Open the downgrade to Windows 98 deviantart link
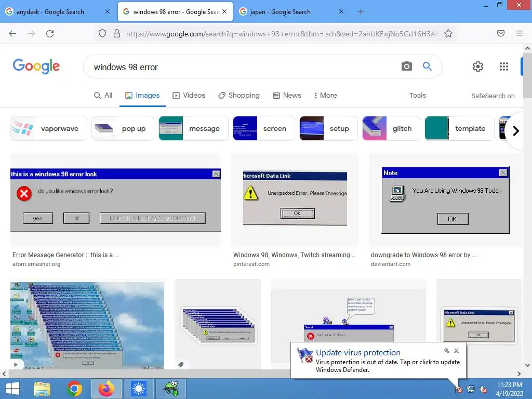 click(424, 255)
